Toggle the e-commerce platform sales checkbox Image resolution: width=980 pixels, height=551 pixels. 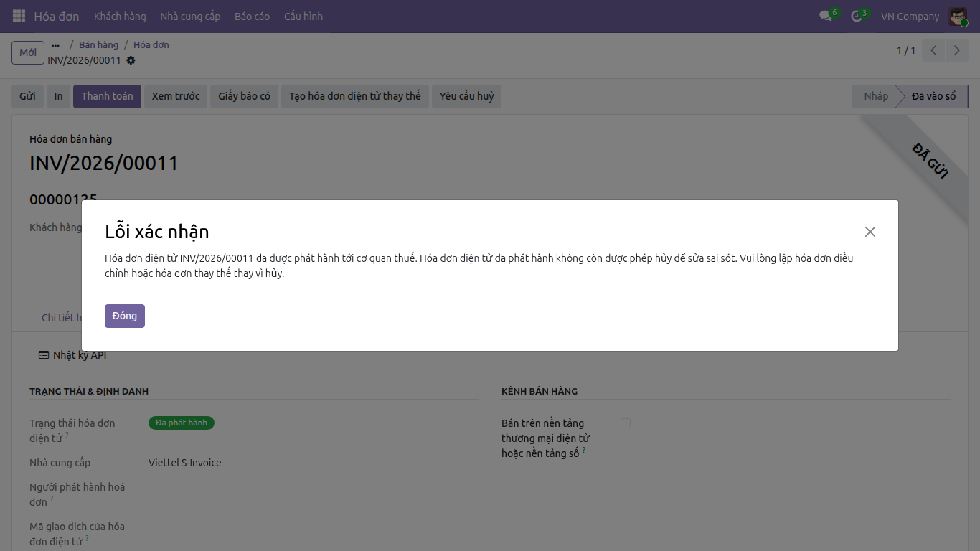tap(626, 423)
